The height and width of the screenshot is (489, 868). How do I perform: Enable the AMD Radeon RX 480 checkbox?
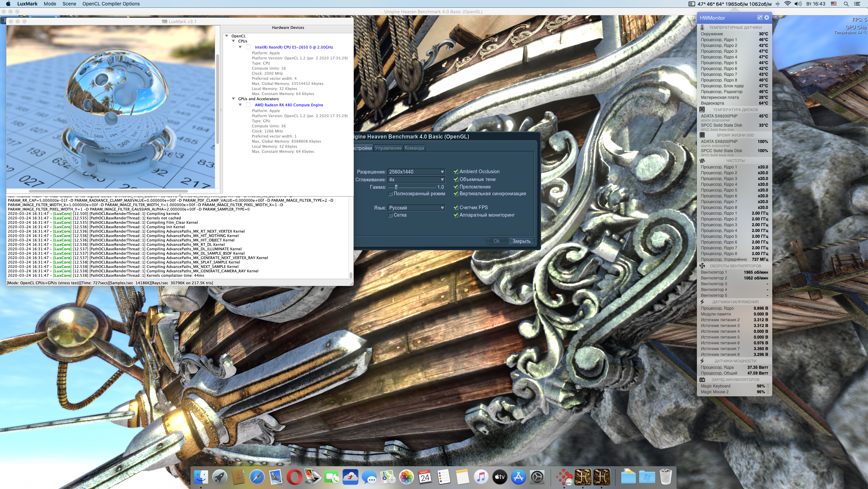[x=248, y=105]
